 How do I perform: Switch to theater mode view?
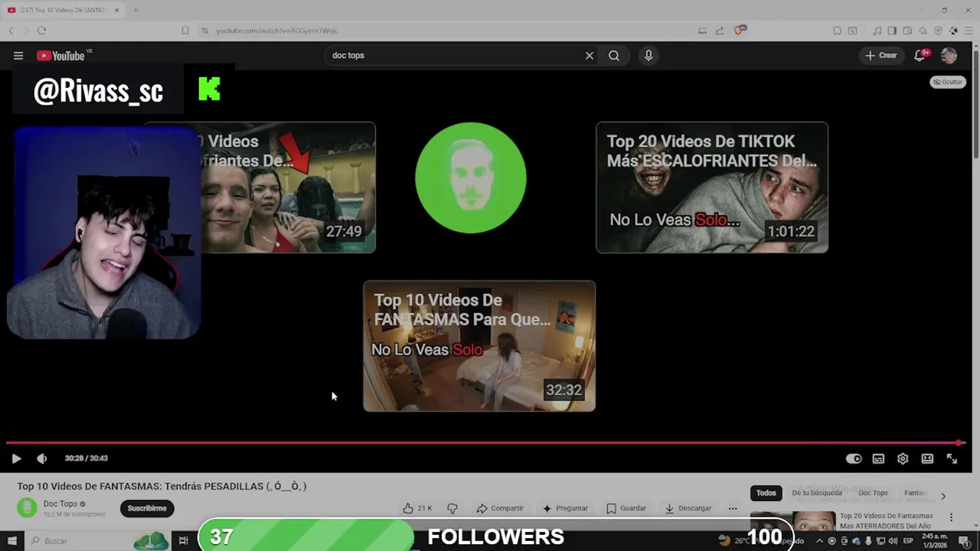(927, 458)
